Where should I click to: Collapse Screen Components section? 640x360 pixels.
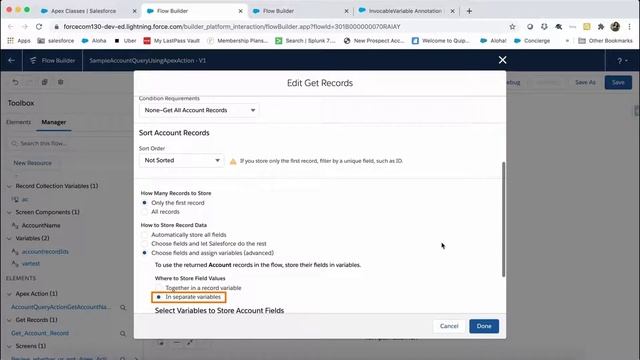[x=9, y=212]
